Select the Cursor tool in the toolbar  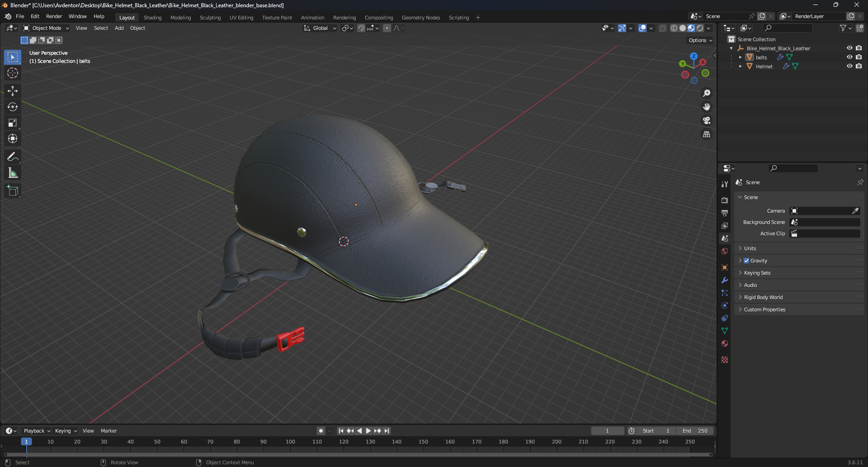pyautogui.click(x=13, y=73)
